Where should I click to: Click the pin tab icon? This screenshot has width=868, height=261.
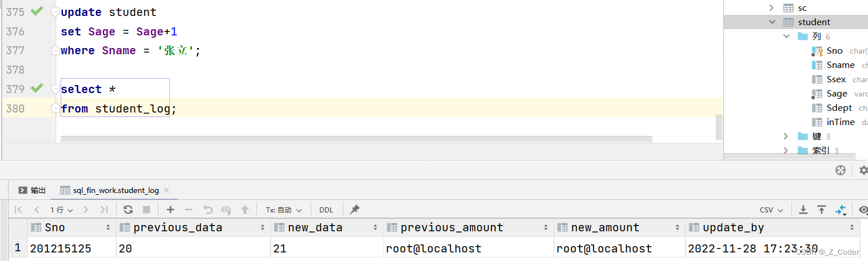coord(355,210)
